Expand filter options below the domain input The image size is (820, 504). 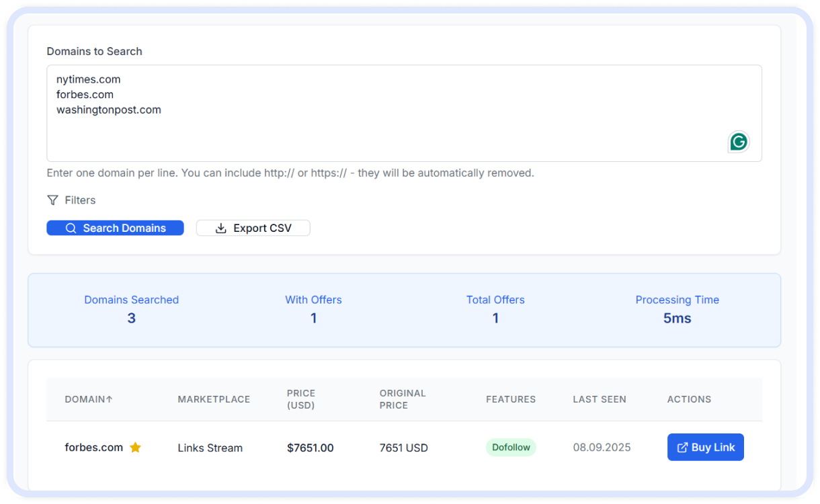click(x=71, y=200)
